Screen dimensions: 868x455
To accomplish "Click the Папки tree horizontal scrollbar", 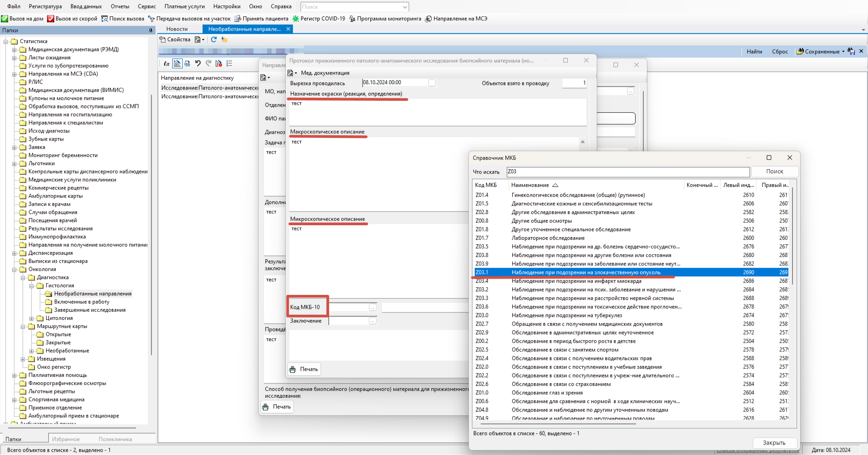I will pos(72,427).
